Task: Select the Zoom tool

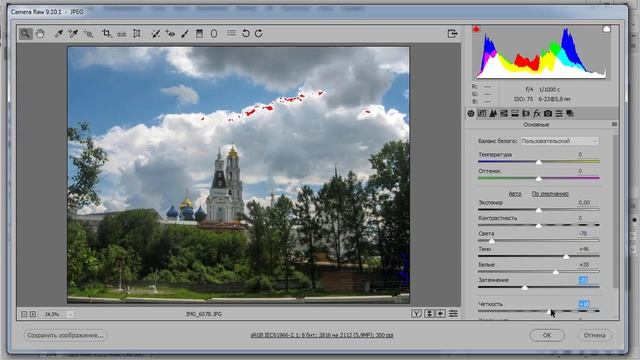Action: [x=25, y=33]
